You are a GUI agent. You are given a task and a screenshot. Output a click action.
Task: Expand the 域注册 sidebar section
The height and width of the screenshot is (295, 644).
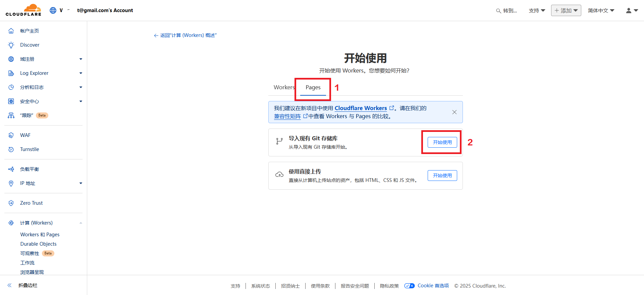[x=80, y=59]
